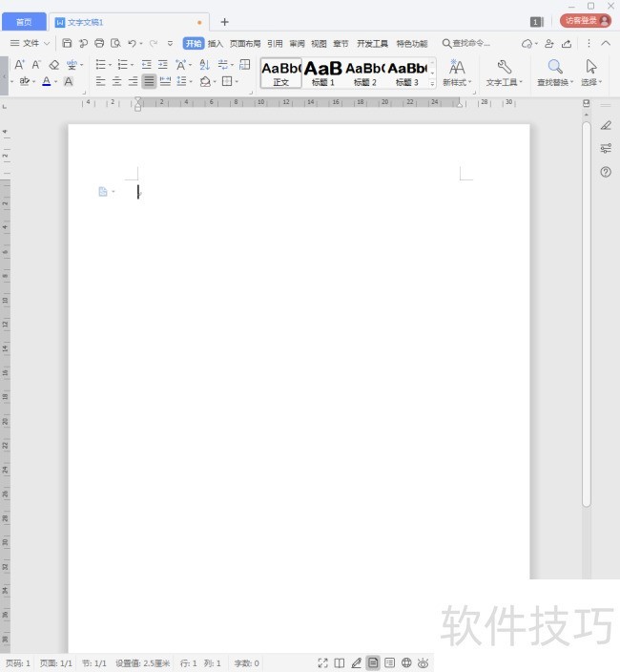This screenshot has width=620, height=672.
Task: Open a new tab with plus button
Action: click(224, 22)
